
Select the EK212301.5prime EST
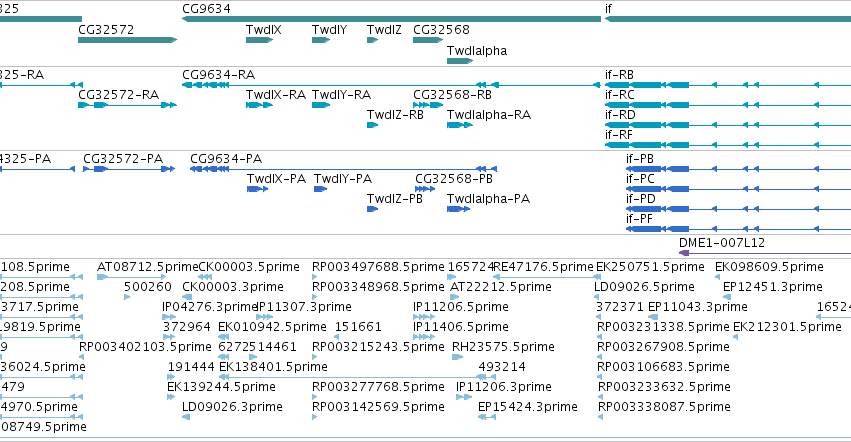click(x=735, y=337)
